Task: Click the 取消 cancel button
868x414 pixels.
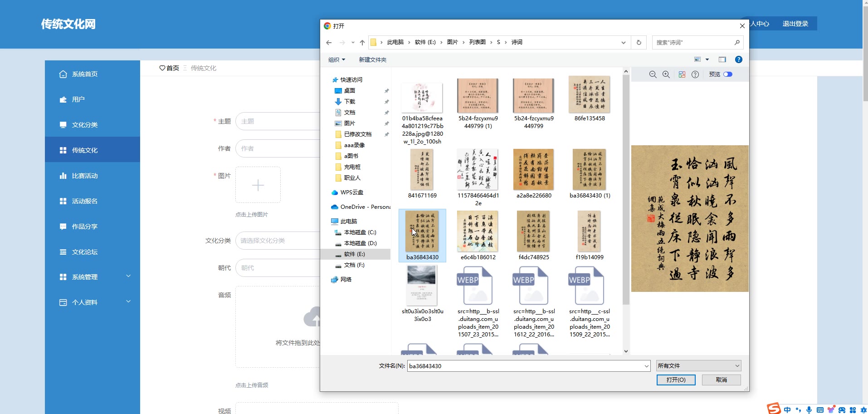Action: coord(722,380)
